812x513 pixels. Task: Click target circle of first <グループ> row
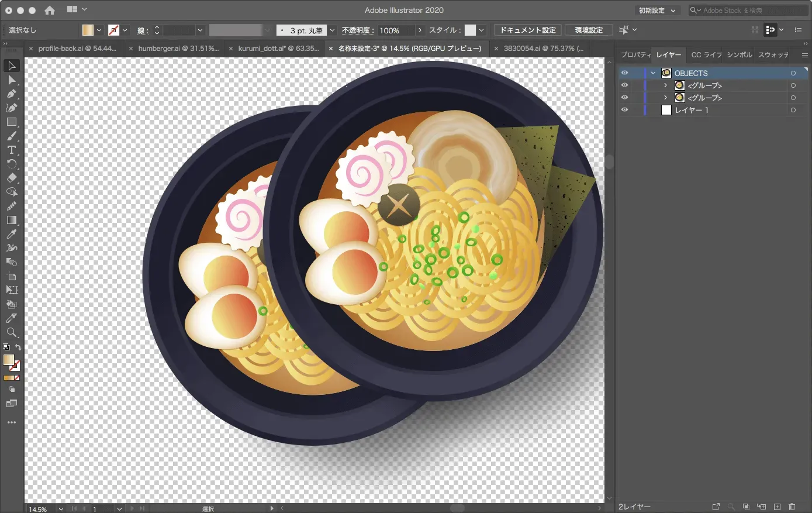click(793, 85)
